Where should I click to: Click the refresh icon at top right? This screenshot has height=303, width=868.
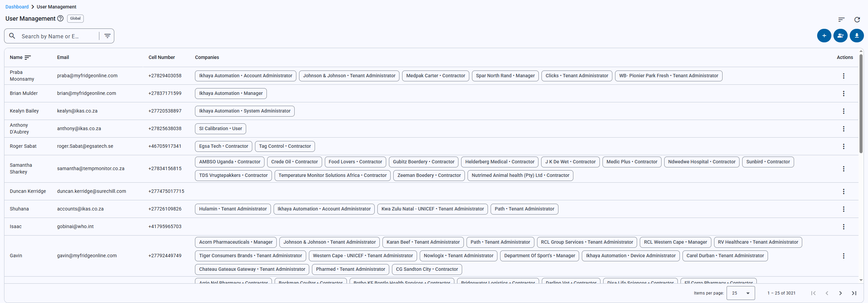click(857, 20)
